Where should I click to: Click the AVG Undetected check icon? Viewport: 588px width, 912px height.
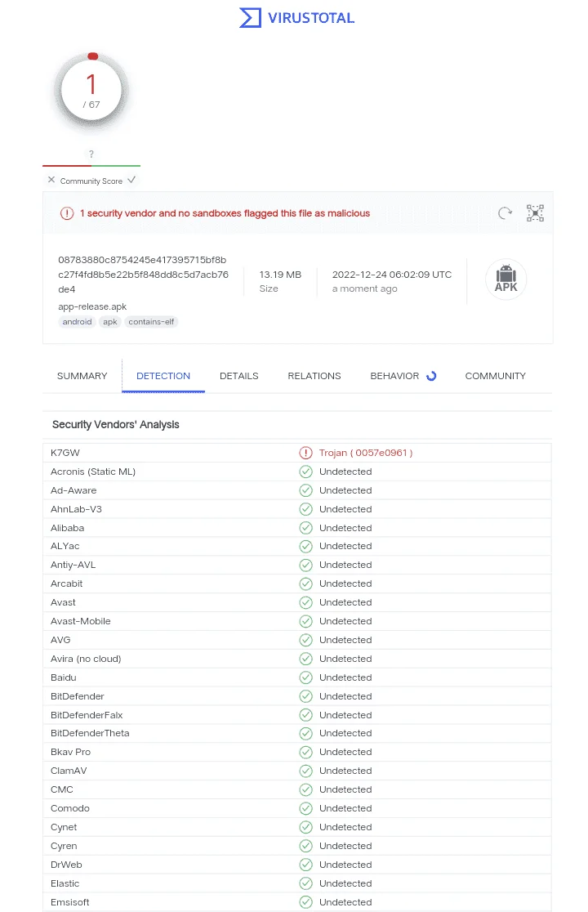[x=305, y=640]
